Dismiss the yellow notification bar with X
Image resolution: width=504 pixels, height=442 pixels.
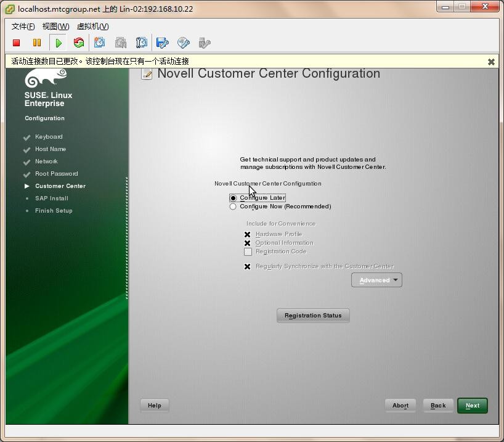coord(491,62)
